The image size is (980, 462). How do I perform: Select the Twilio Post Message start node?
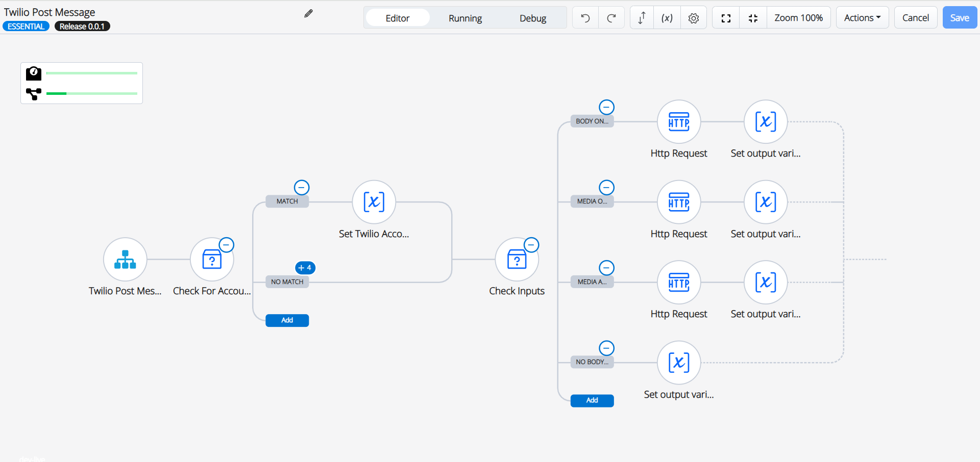tap(125, 260)
